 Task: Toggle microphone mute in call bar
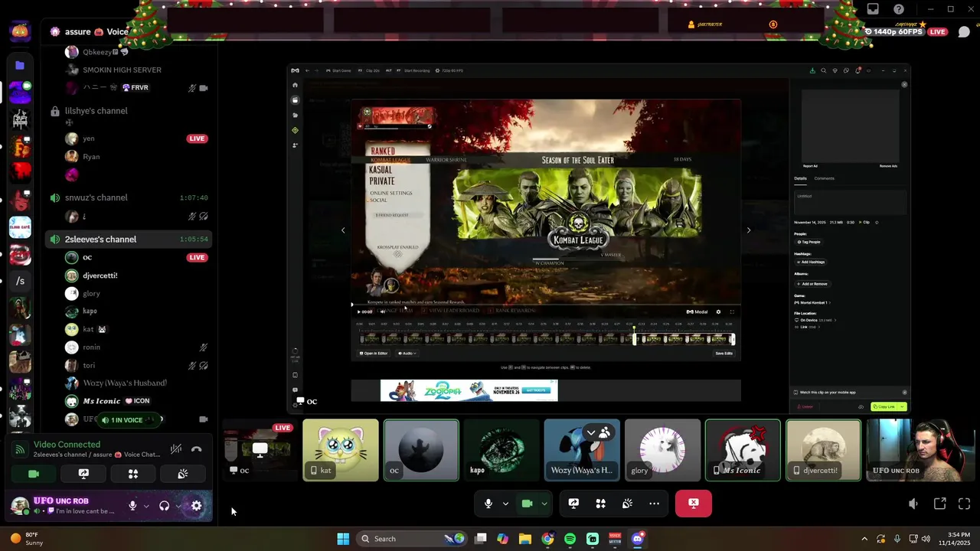[488, 504]
